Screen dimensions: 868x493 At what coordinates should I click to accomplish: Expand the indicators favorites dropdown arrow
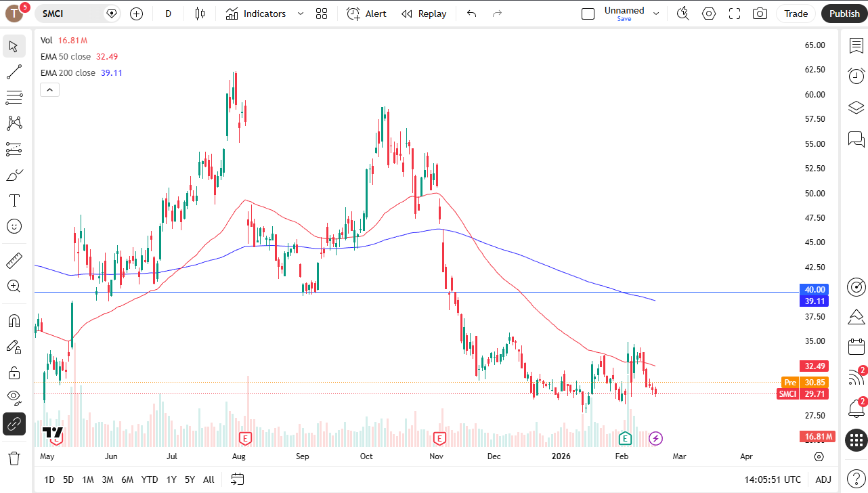point(301,14)
